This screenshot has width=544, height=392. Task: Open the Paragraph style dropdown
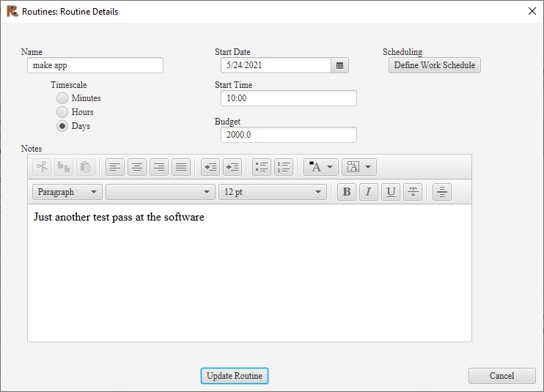[67, 192]
